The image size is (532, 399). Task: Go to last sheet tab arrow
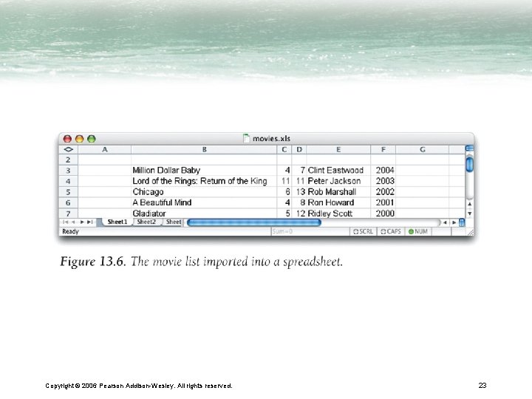[89, 222]
